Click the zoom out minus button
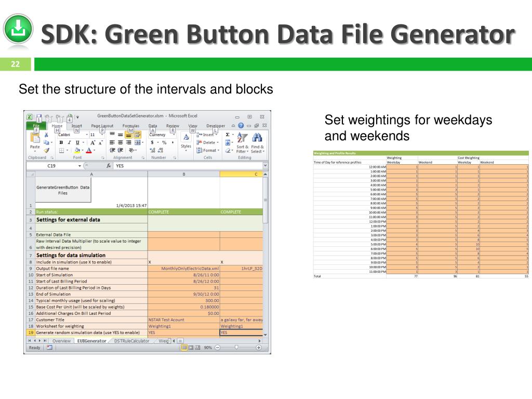 (x=218, y=348)
